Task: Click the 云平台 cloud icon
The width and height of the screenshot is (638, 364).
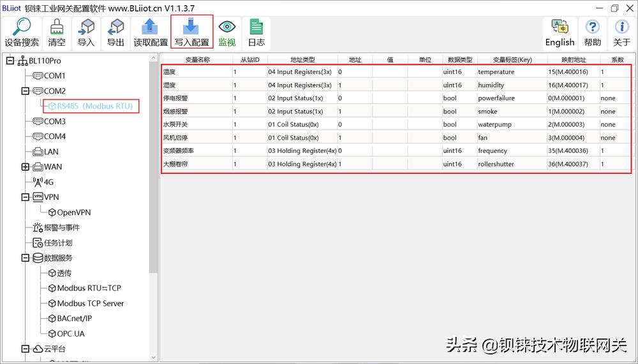Action: 38,349
